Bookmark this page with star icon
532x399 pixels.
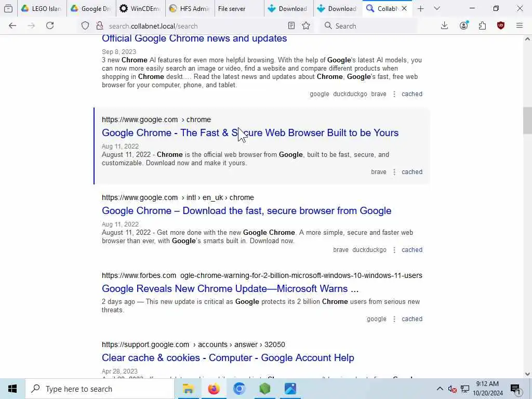[x=306, y=26]
